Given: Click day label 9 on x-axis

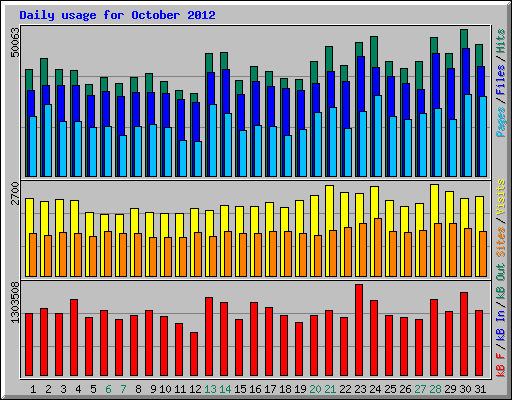Looking at the screenshot, I should (x=153, y=389).
